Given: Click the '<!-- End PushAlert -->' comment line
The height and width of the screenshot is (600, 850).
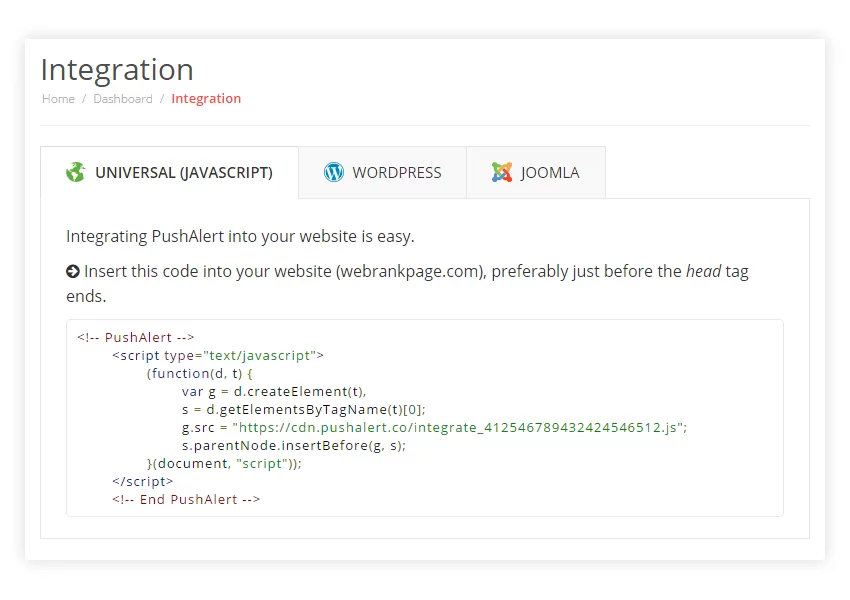Looking at the screenshot, I should 186,499.
